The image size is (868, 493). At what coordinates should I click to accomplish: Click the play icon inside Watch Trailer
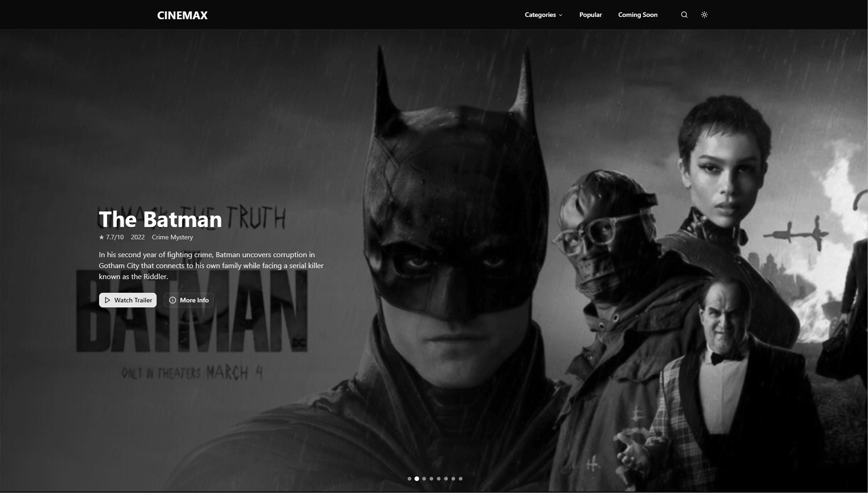[107, 300]
